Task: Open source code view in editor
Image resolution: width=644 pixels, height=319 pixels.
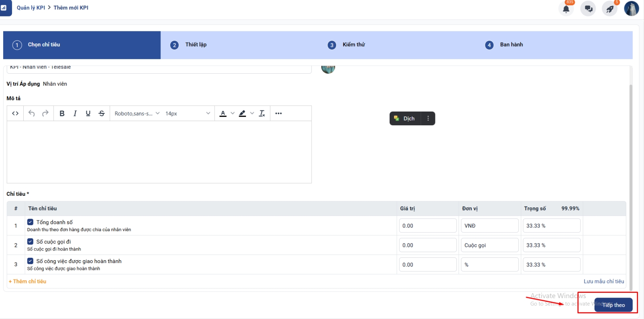Action: (15, 114)
